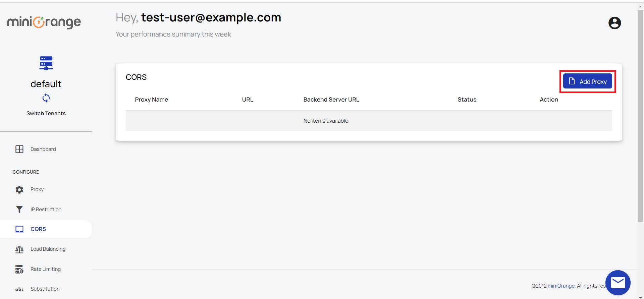This screenshot has height=299, width=644.
Task: Click the URL column header
Action: click(x=248, y=100)
